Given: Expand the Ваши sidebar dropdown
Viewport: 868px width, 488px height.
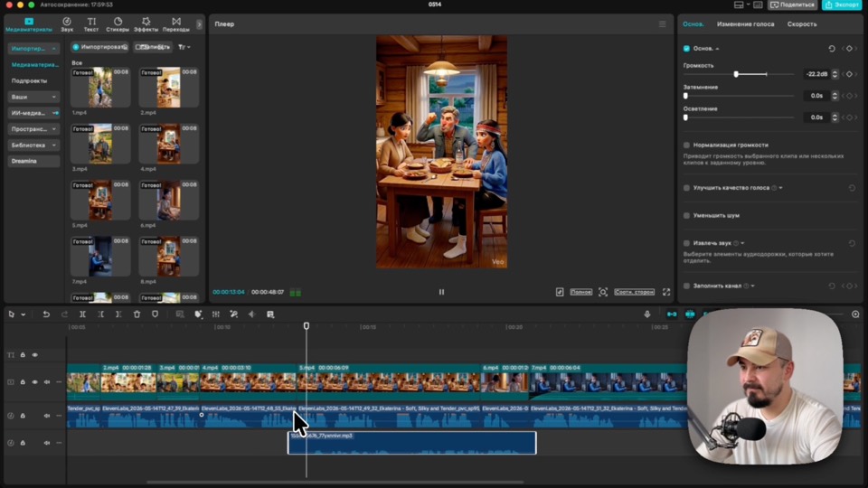Looking at the screenshot, I should 53,97.
